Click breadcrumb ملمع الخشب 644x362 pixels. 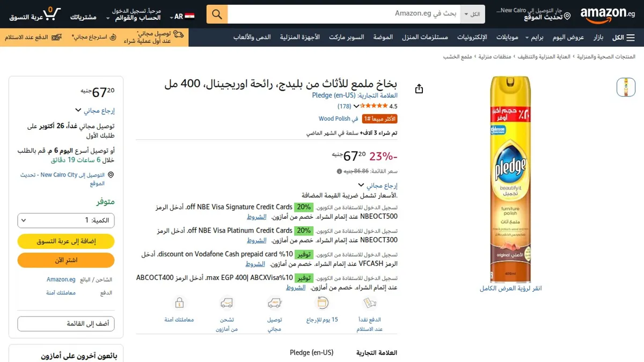[458, 56]
